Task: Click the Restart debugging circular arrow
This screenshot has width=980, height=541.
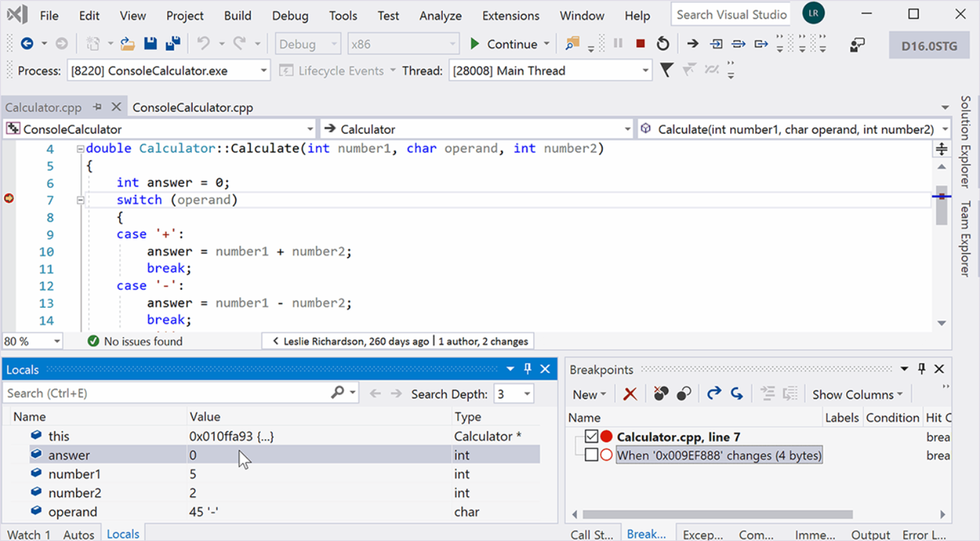Action: click(663, 44)
